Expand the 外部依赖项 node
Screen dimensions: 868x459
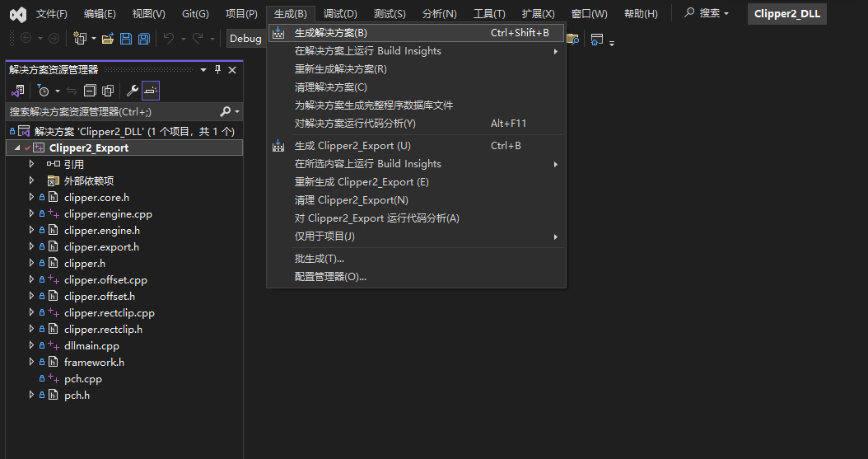31,180
